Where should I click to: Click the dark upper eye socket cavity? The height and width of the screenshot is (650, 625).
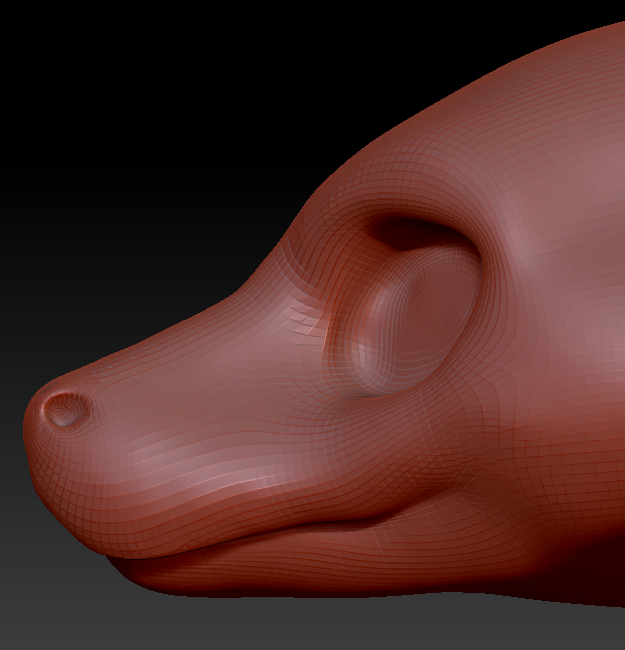click(419, 232)
